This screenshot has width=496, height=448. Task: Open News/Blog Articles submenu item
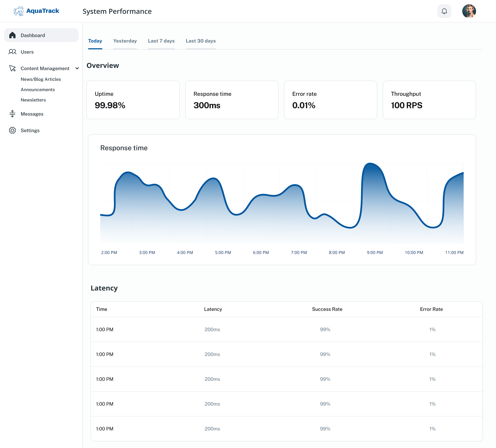click(x=41, y=79)
